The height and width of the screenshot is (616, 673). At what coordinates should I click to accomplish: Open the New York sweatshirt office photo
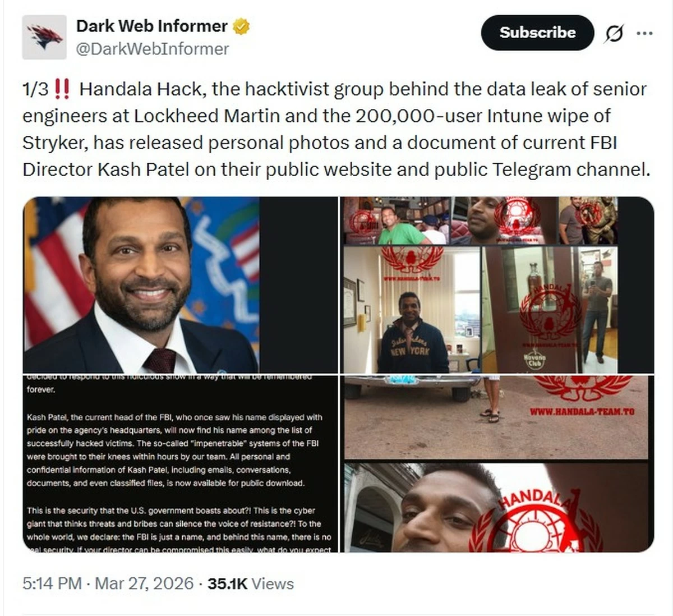[412, 309]
